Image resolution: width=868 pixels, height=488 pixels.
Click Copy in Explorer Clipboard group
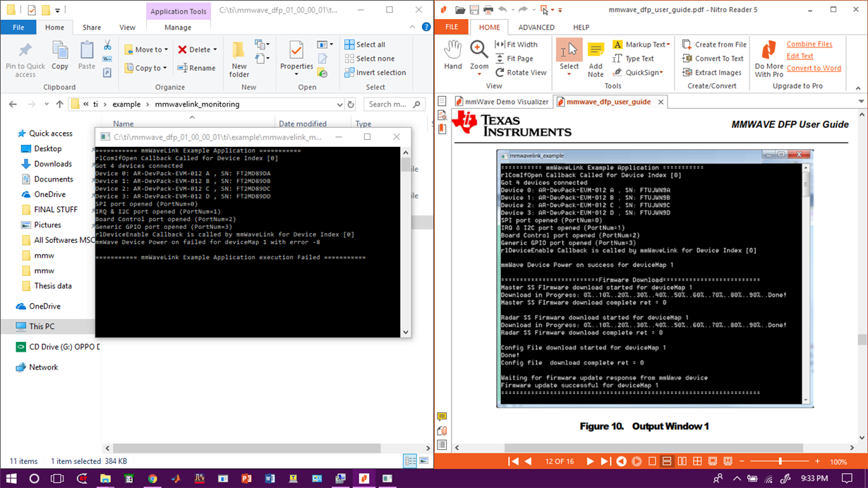coord(60,55)
